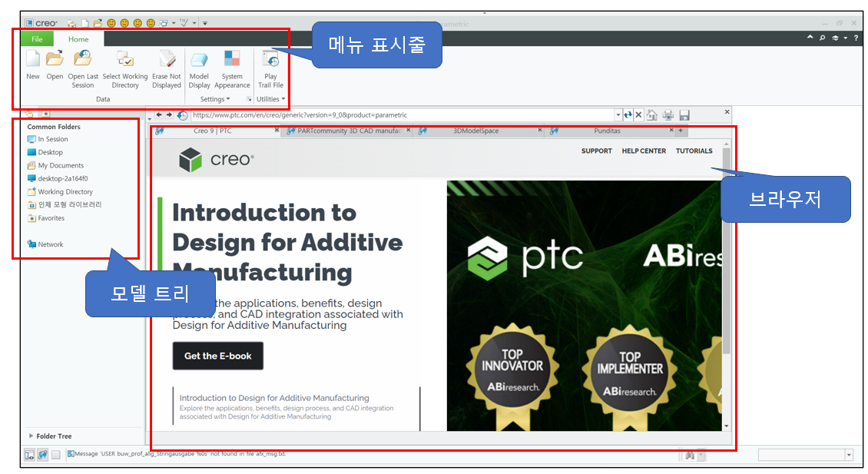The height and width of the screenshot is (474, 868).
Task: Click the creo logo on web page
Action: point(217,160)
